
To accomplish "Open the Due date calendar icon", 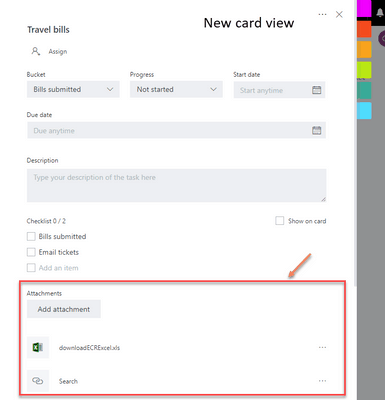I will tap(316, 130).
